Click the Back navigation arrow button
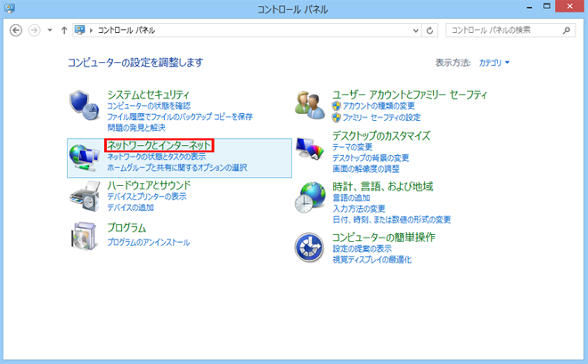This screenshot has width=588, height=364. pos(16,30)
